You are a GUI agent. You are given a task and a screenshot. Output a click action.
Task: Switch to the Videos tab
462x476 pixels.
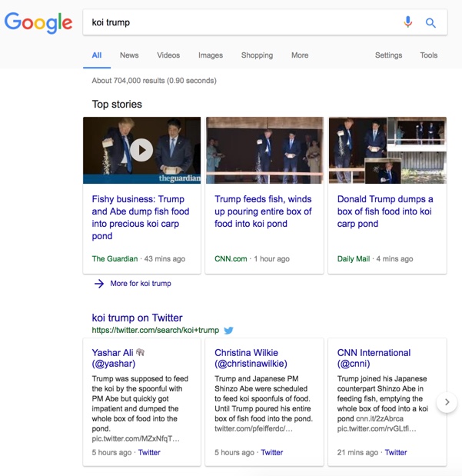point(168,55)
